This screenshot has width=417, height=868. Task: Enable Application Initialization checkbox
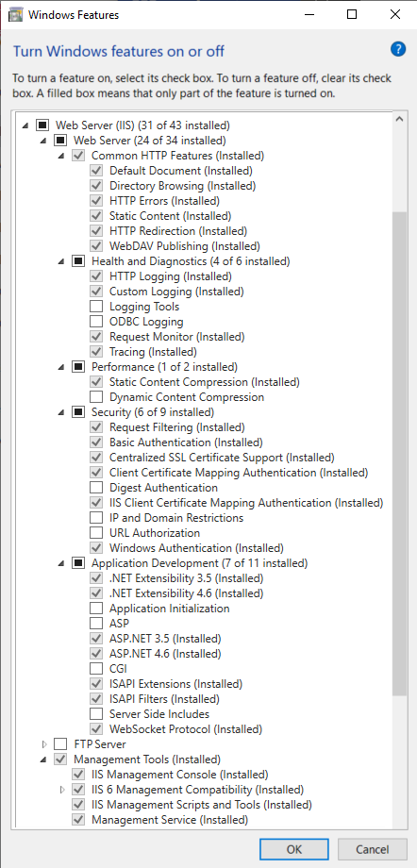point(96,609)
